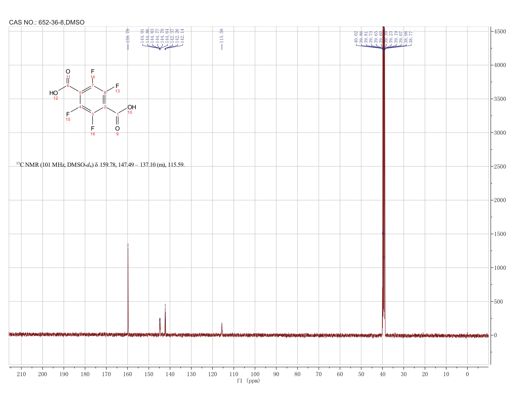This screenshot has height=411, width=532.
Task: Click the 200 tick on the ppm axis
Action: tap(43, 374)
